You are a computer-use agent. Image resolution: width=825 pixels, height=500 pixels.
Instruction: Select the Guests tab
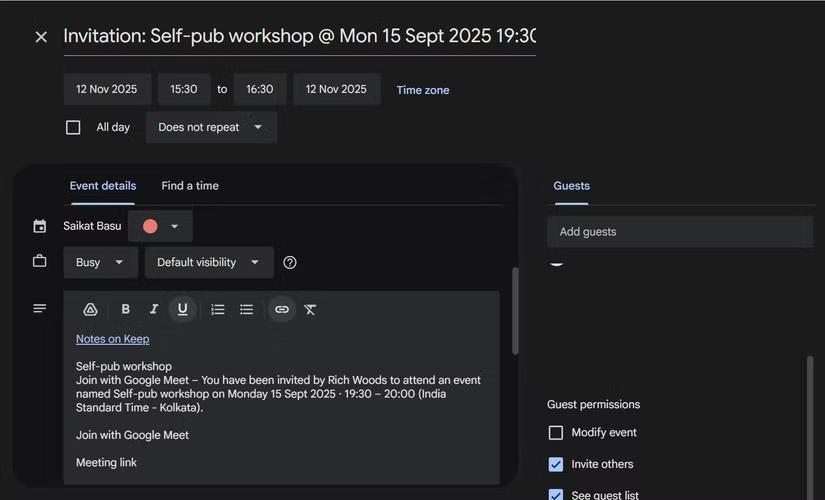[x=571, y=186]
